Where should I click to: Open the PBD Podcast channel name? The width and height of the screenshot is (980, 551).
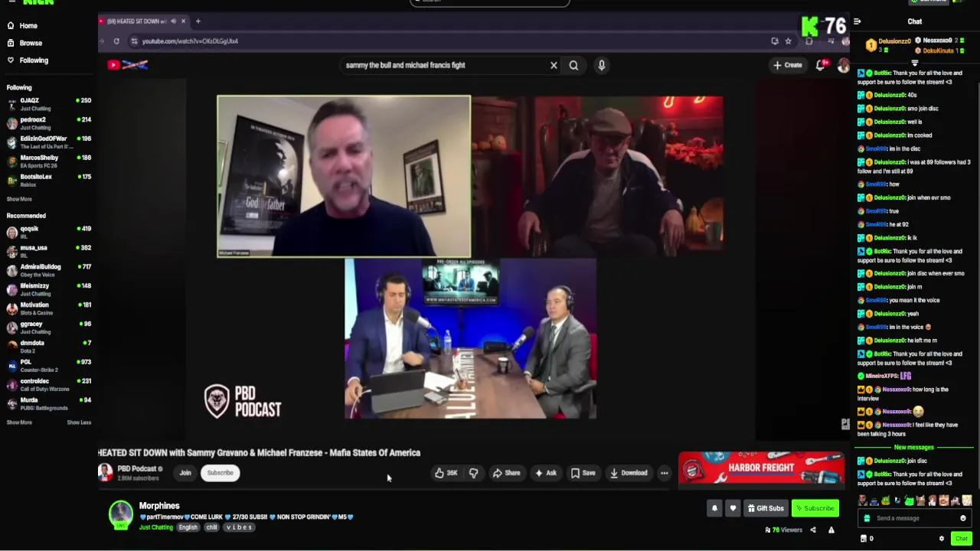pyautogui.click(x=136, y=468)
